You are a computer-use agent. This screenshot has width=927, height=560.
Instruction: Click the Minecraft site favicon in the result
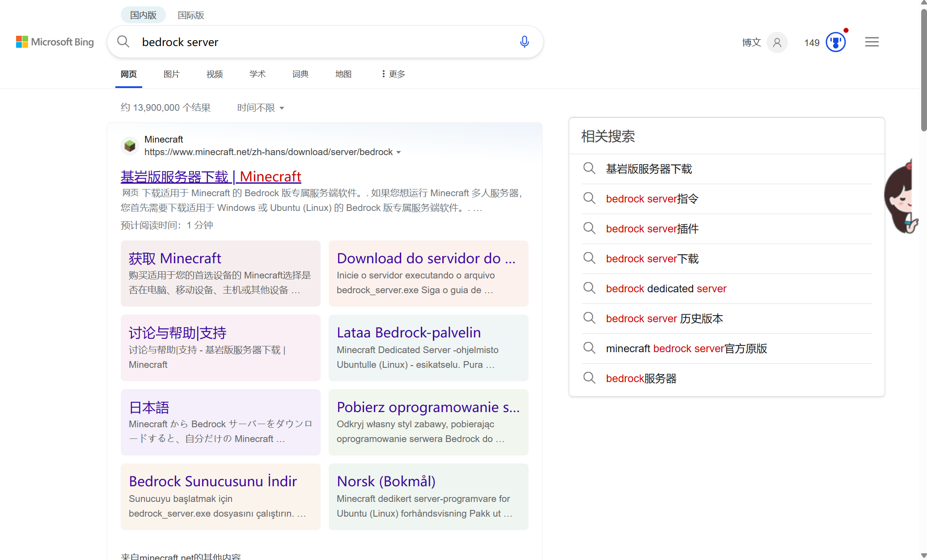click(x=130, y=145)
